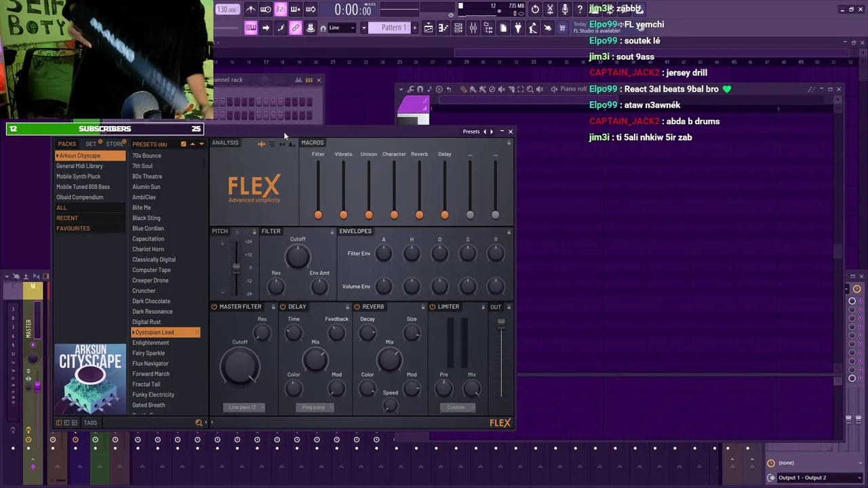Open the Playlist view icon
868x488 pixels.
click(429, 28)
